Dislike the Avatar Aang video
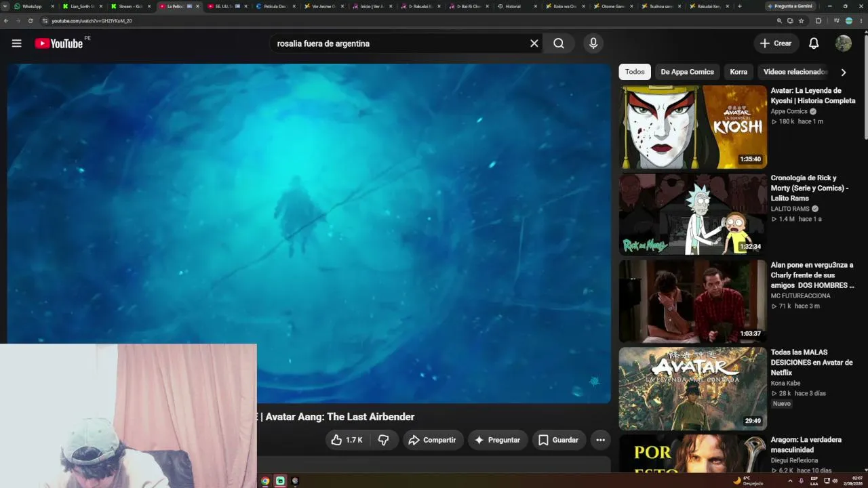 point(383,440)
